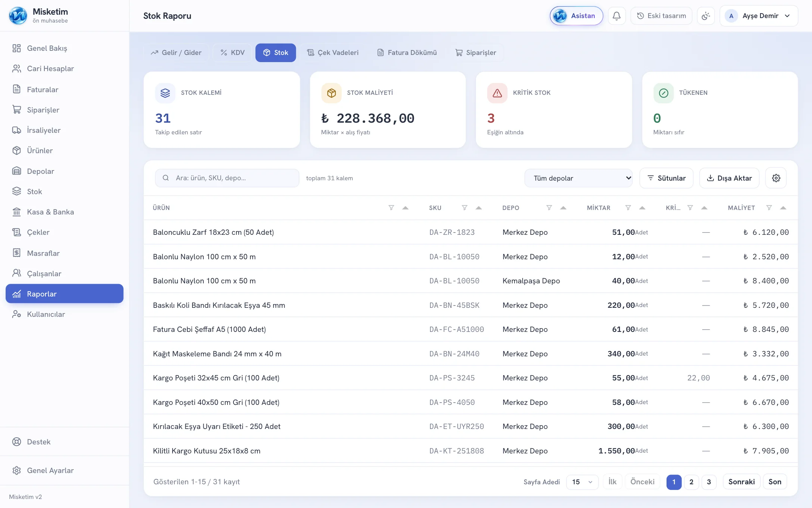
Task: Click the MİKTAR column filter icon
Action: pyautogui.click(x=628, y=208)
